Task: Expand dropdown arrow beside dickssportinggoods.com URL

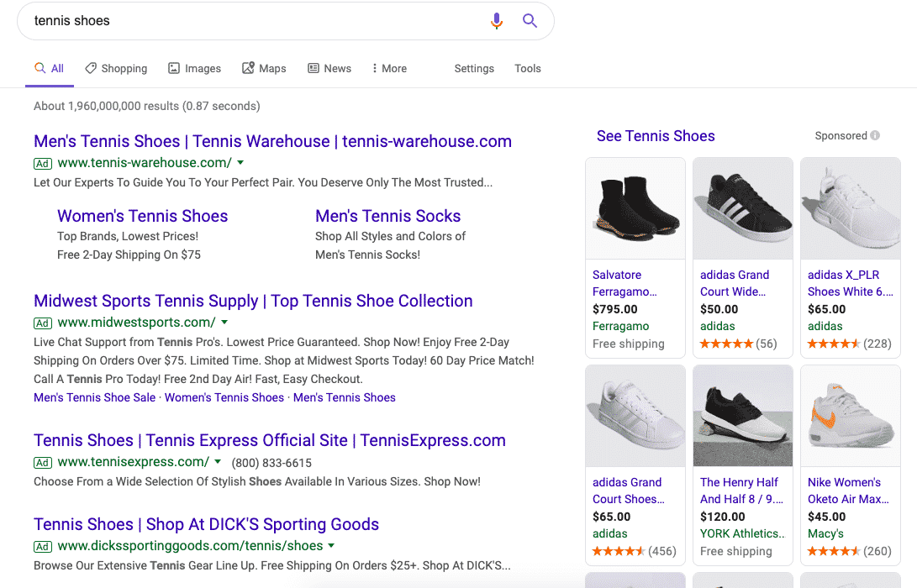Action: tap(331, 545)
